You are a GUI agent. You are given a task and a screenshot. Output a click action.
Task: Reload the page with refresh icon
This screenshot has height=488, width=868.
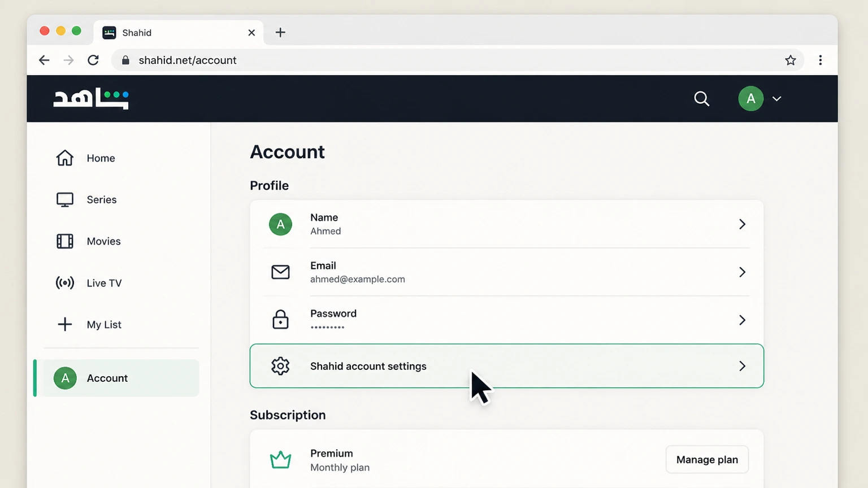93,60
